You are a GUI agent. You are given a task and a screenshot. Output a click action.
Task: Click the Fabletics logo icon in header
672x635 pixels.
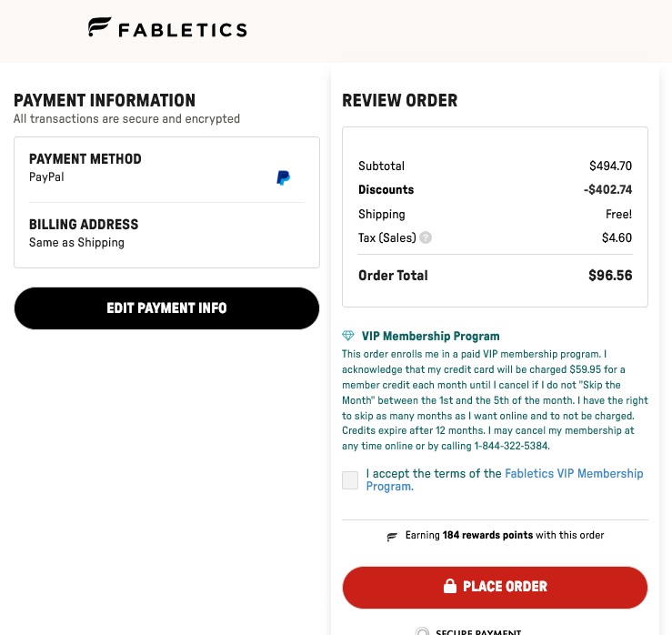coord(99,28)
